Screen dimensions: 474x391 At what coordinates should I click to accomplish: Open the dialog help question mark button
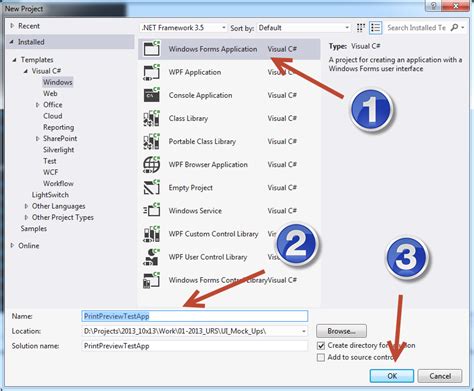[433, 6]
